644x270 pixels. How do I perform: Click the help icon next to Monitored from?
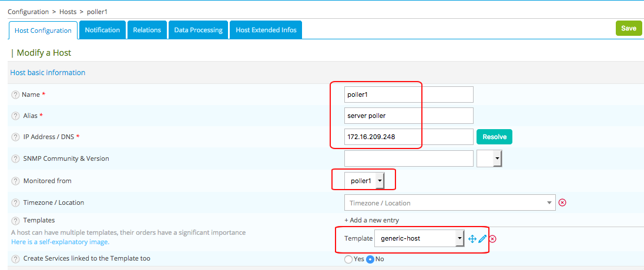[16, 181]
